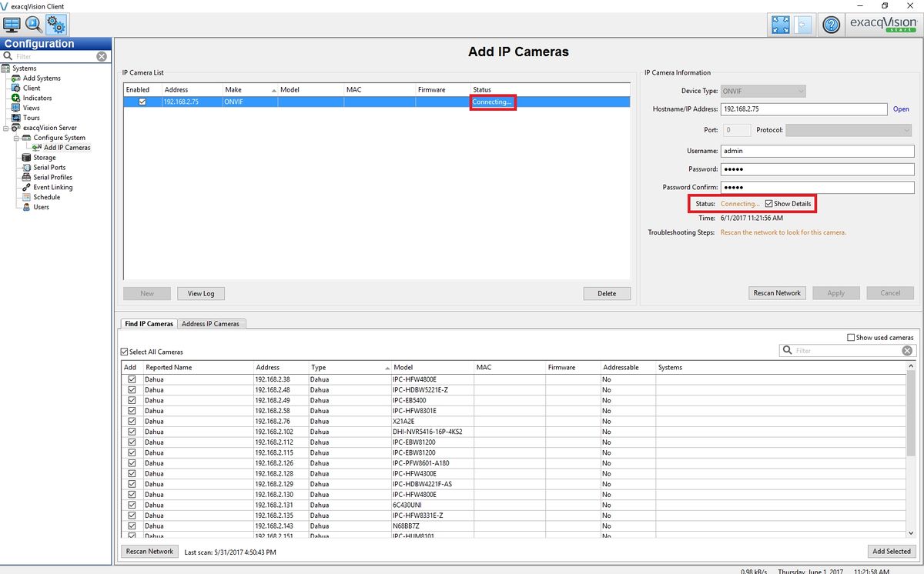Open the Search magnifier page icon

tap(34, 24)
